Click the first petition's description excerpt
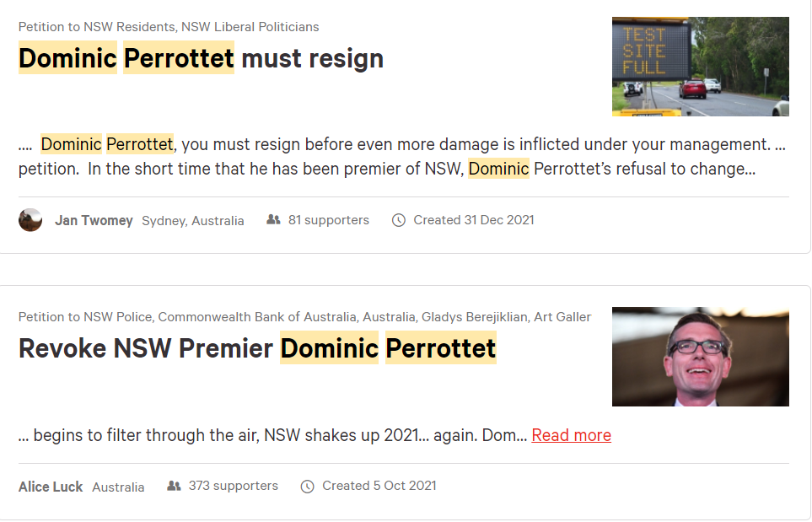The image size is (812, 522). click(402, 156)
